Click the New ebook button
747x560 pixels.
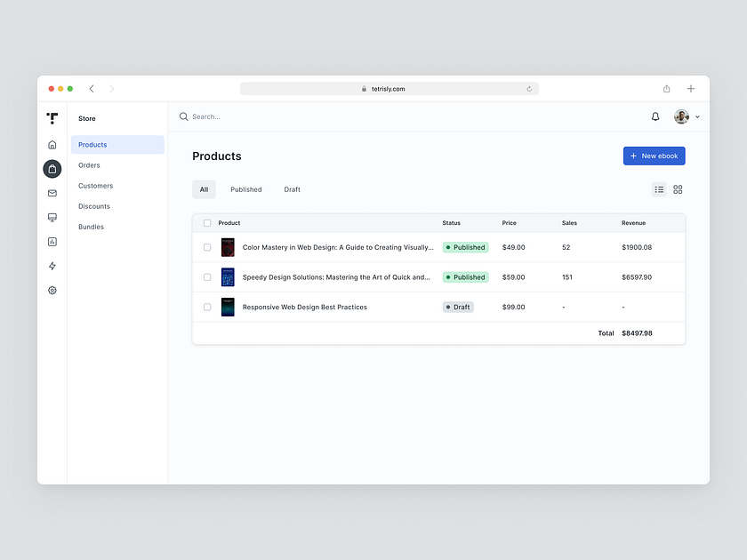pyautogui.click(x=654, y=156)
